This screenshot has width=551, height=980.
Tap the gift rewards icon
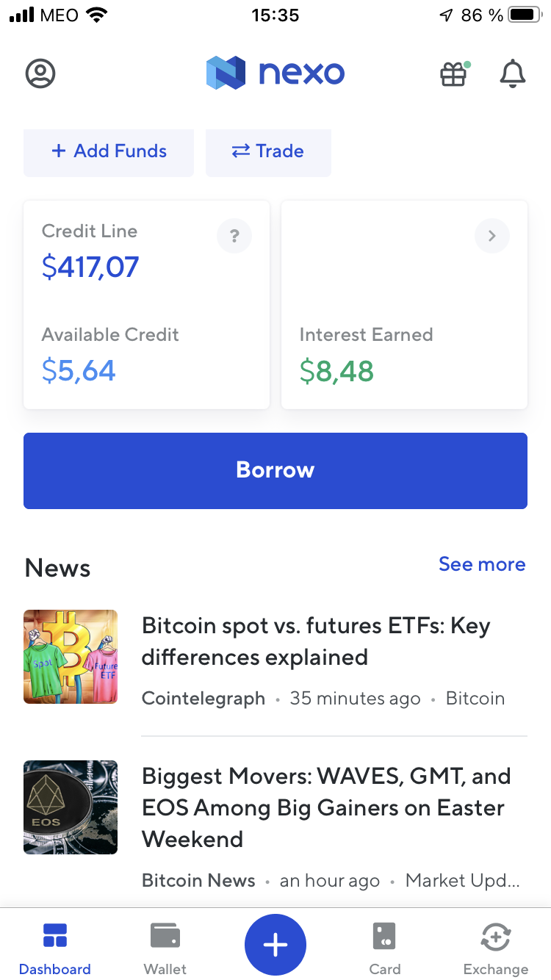click(x=454, y=73)
